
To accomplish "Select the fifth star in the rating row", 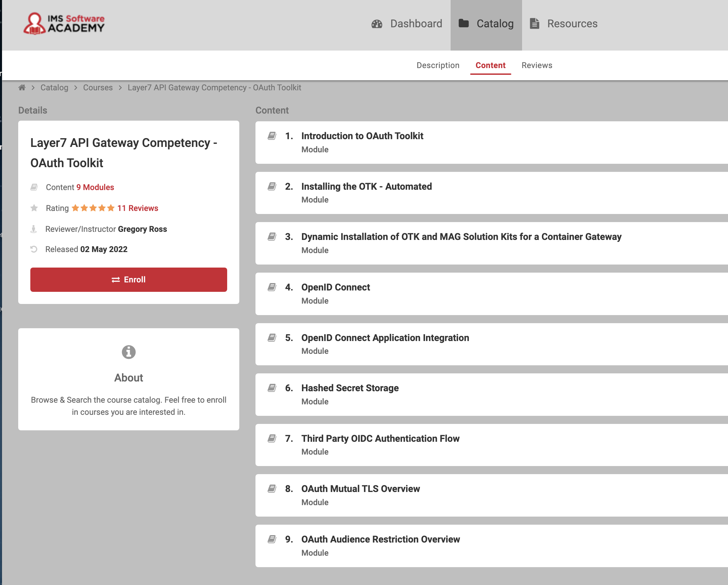I will coord(111,208).
